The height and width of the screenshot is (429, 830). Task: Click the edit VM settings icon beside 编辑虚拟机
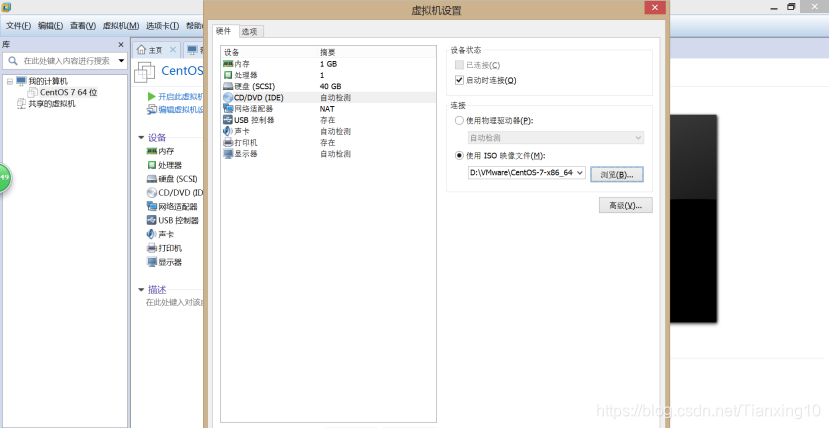(151, 110)
